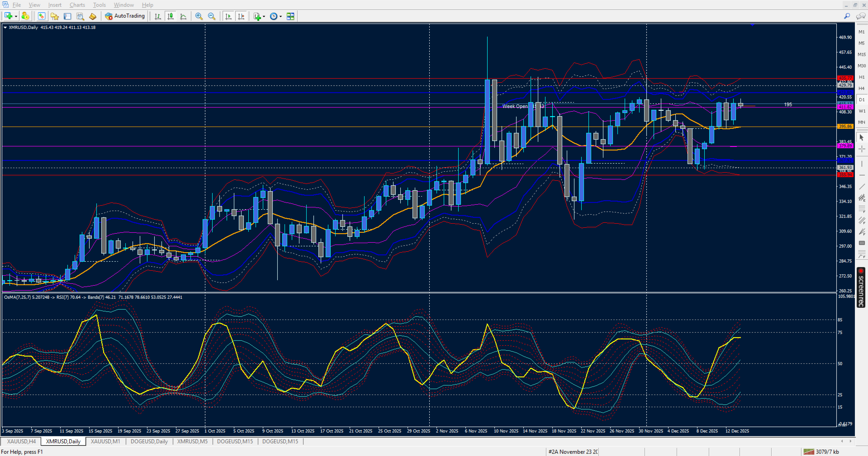Switch timeframe to M1

(x=862, y=32)
